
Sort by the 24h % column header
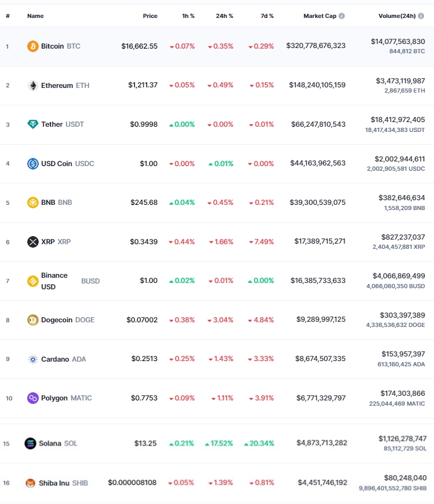point(225,16)
